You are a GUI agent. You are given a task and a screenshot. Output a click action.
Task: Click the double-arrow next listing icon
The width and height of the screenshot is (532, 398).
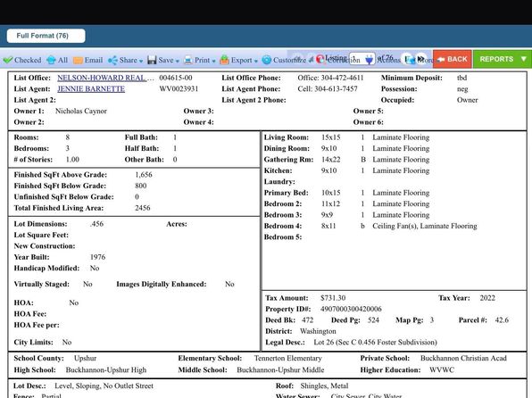420,59
